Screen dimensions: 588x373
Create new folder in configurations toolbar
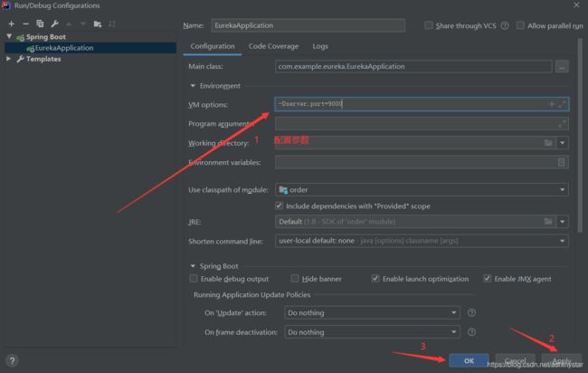click(98, 24)
